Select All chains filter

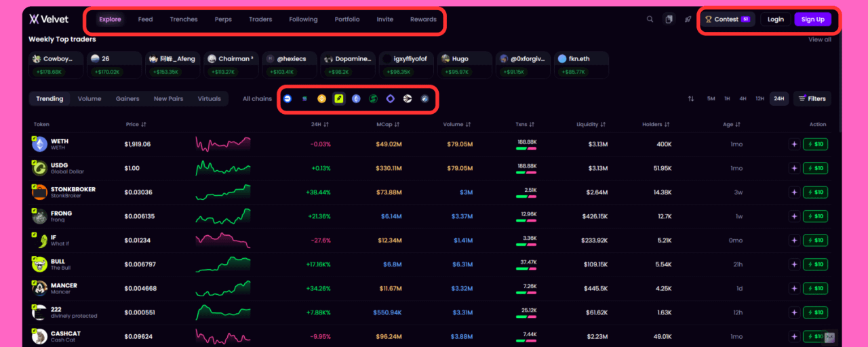tap(257, 99)
